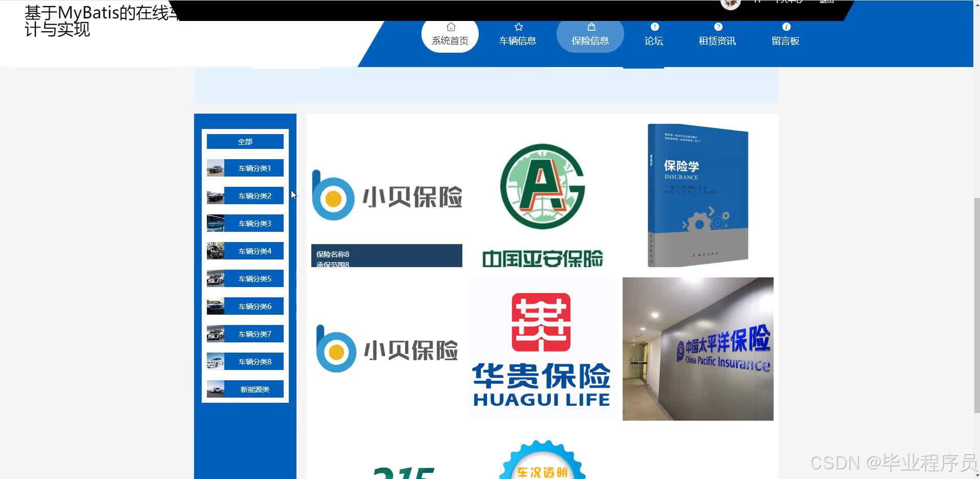Click car thumbnail beside 车辆分类6
The image size is (980, 479).
[216, 306]
